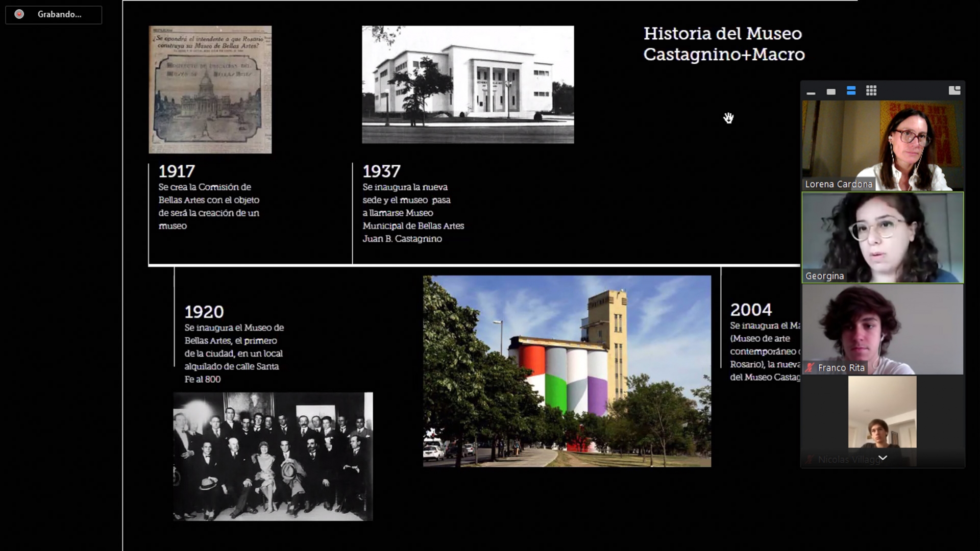Click the 1920 group photograph
This screenshot has width=980, height=551.
coord(273,457)
